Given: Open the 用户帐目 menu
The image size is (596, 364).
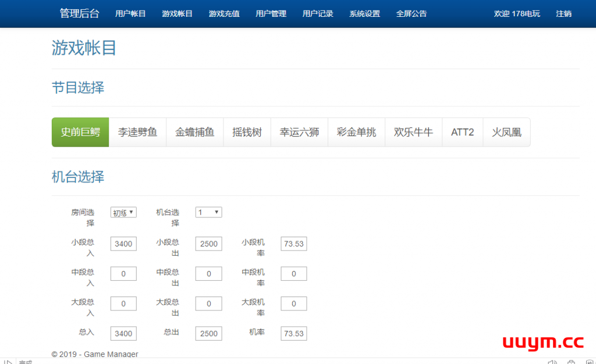Looking at the screenshot, I should pos(130,13).
